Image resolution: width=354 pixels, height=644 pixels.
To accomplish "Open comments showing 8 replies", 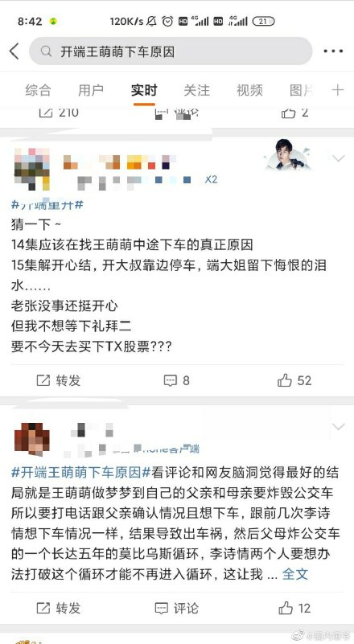I will coord(177,380).
